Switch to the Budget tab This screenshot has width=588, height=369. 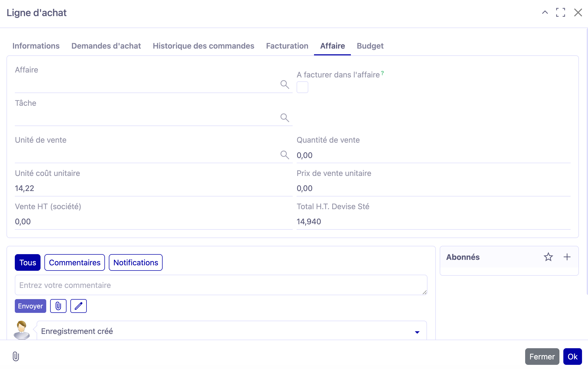tap(370, 46)
